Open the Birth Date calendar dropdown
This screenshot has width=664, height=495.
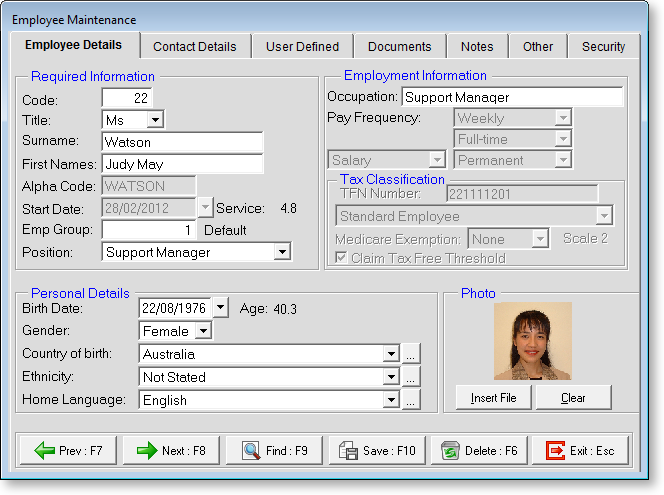(x=221, y=308)
